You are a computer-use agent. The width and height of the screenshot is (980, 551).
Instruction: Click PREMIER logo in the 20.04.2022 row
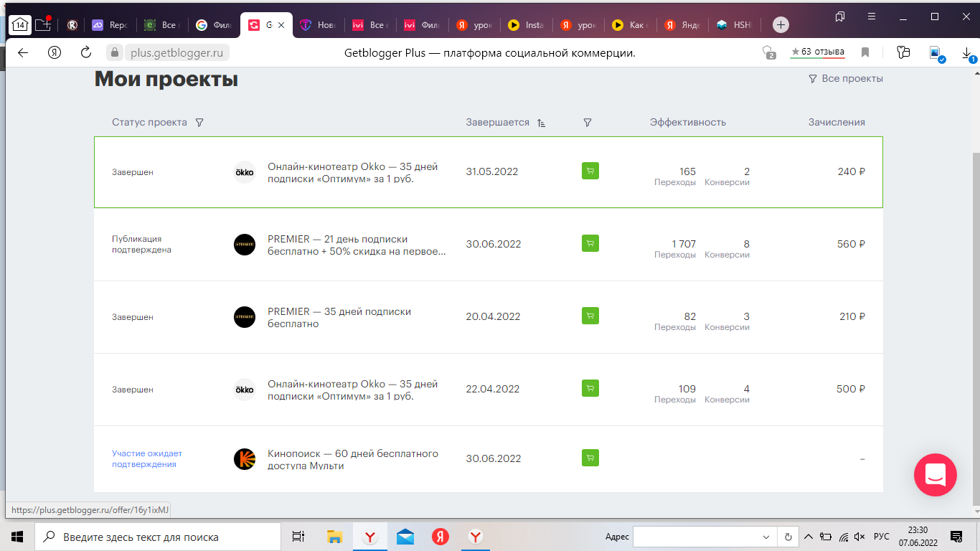[x=245, y=317]
